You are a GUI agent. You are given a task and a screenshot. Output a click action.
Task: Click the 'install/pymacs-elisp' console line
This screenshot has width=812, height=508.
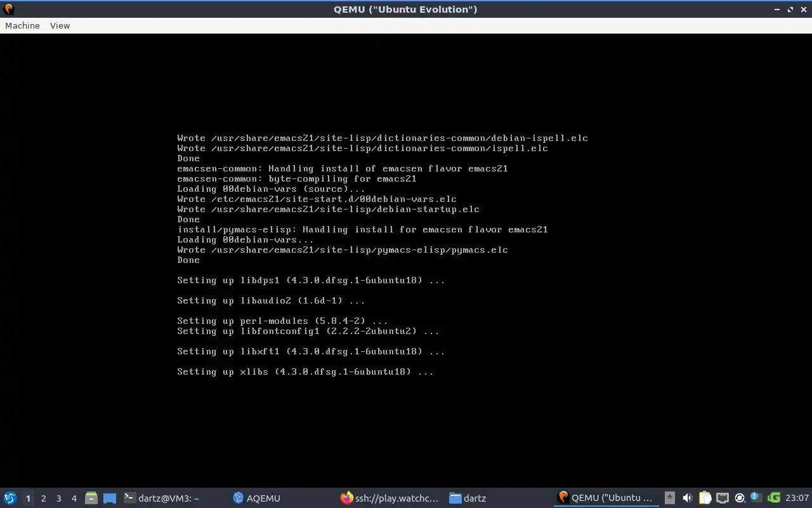point(362,229)
